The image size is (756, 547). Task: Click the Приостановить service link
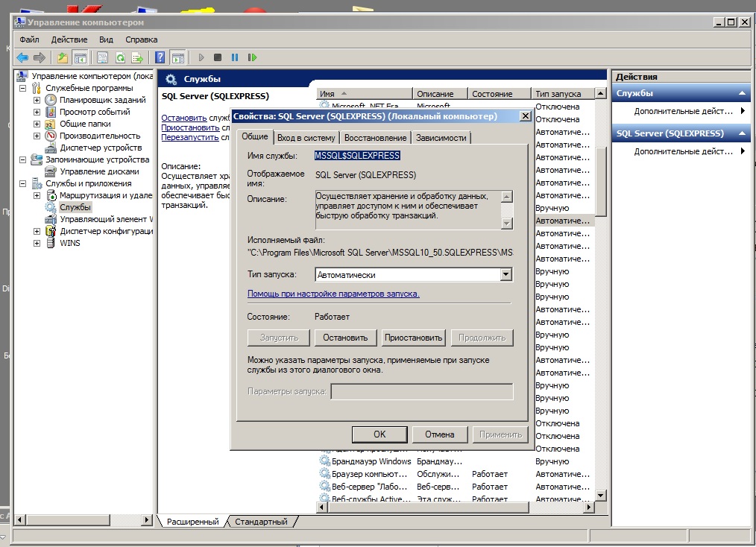tap(190, 127)
